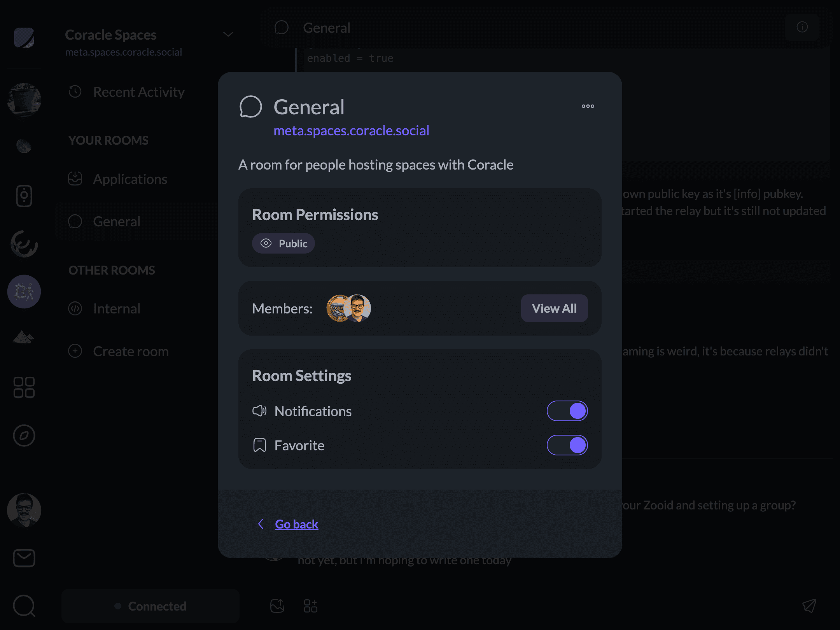Toggle the Notifications switch
Viewport: 840px width, 630px height.
pyautogui.click(x=567, y=411)
